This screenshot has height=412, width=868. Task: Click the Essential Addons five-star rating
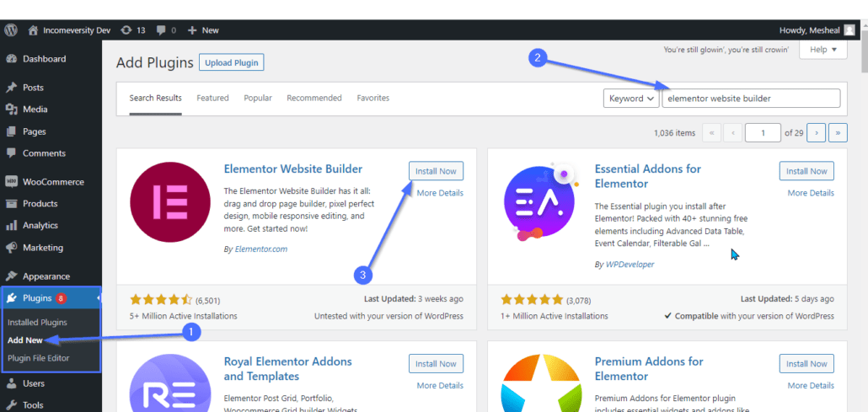(x=532, y=300)
